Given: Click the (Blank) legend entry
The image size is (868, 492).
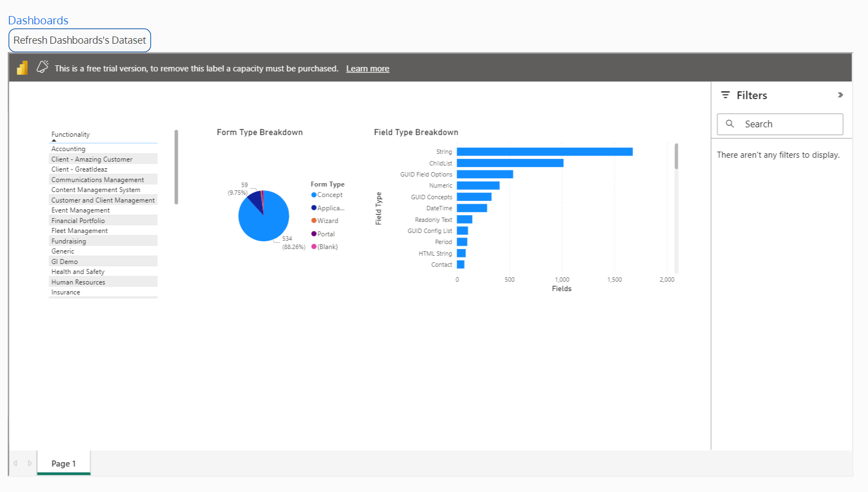Looking at the screenshot, I should coord(325,247).
